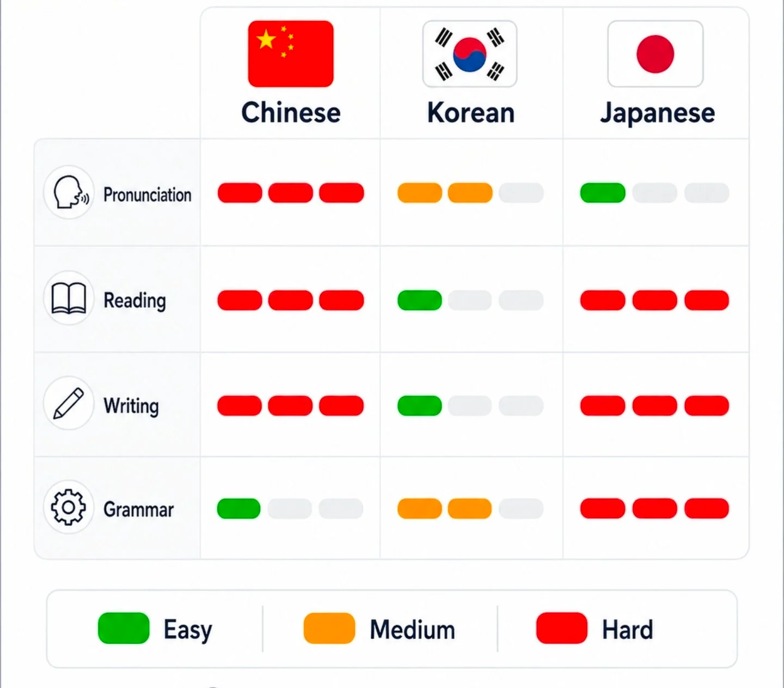
Task: Click Korean writing green difficulty pill
Action: tap(420, 406)
